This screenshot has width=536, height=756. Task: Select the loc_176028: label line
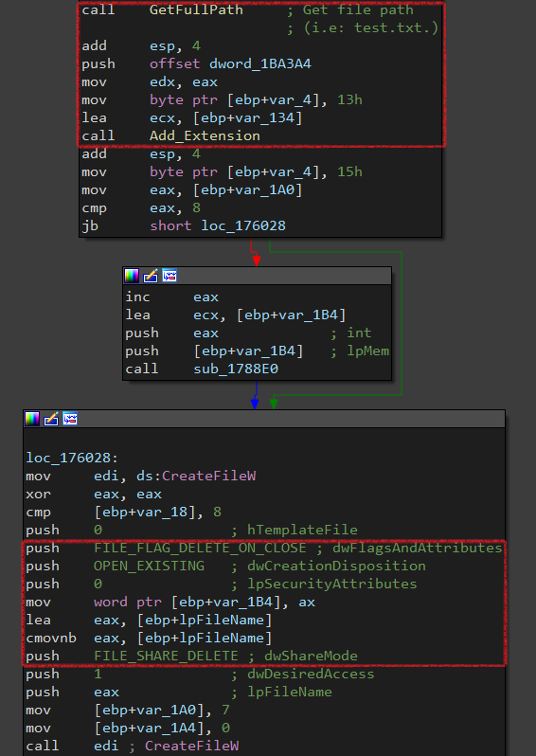coord(72,458)
